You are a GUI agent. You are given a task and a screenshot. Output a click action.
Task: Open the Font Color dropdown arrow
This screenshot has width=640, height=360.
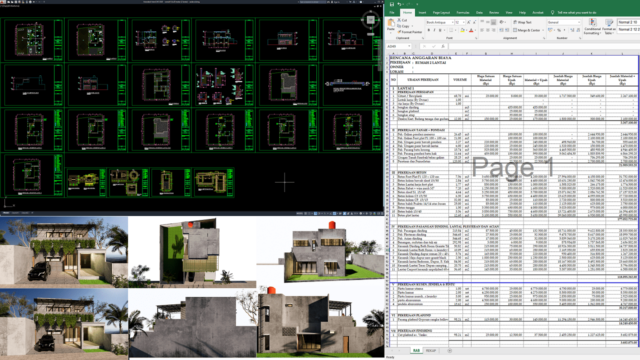tap(476, 31)
